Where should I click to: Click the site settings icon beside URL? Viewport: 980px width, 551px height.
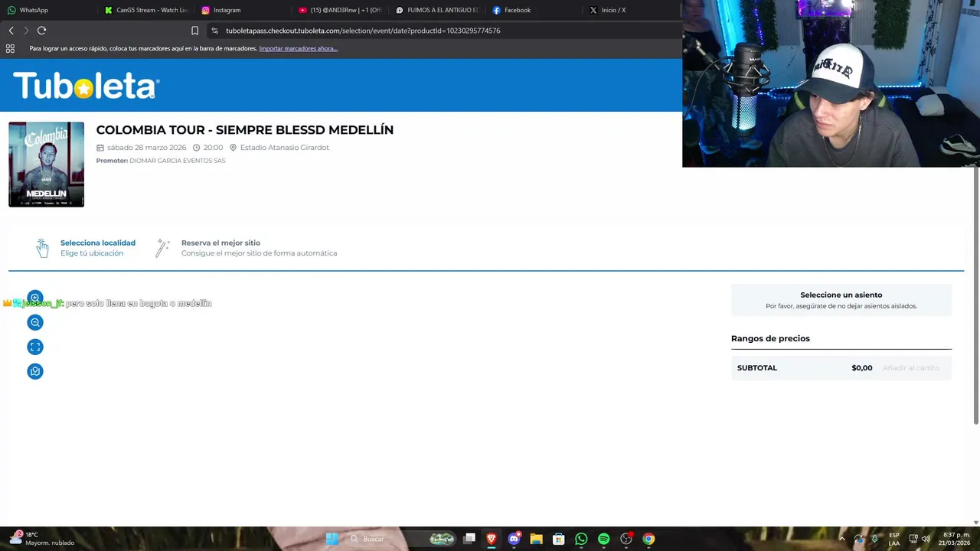215,31
